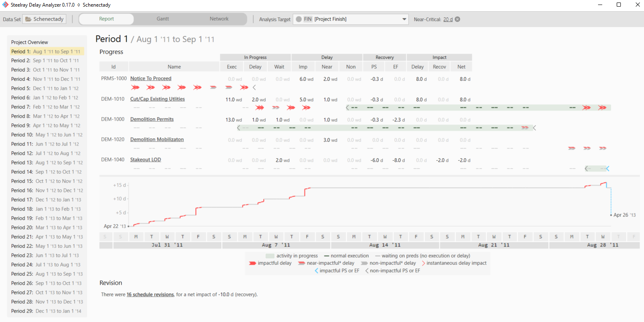Clear the Near-Critical filter with x icon
The image size is (644, 322).
tap(457, 19)
